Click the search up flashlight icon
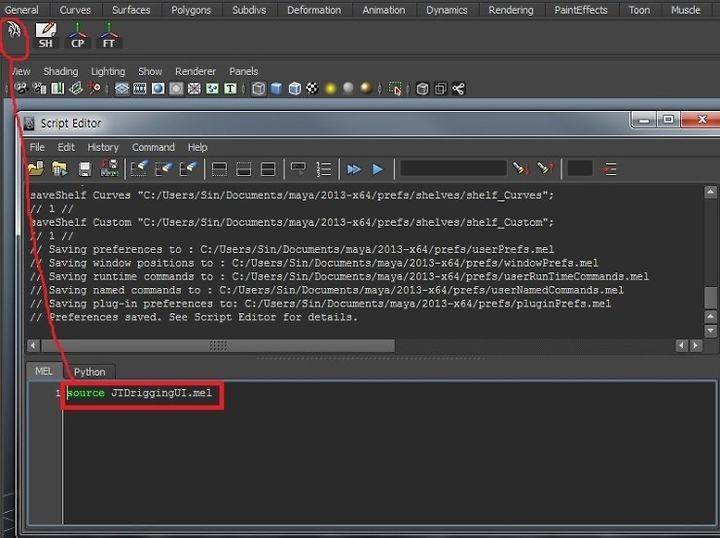 tap(545, 168)
